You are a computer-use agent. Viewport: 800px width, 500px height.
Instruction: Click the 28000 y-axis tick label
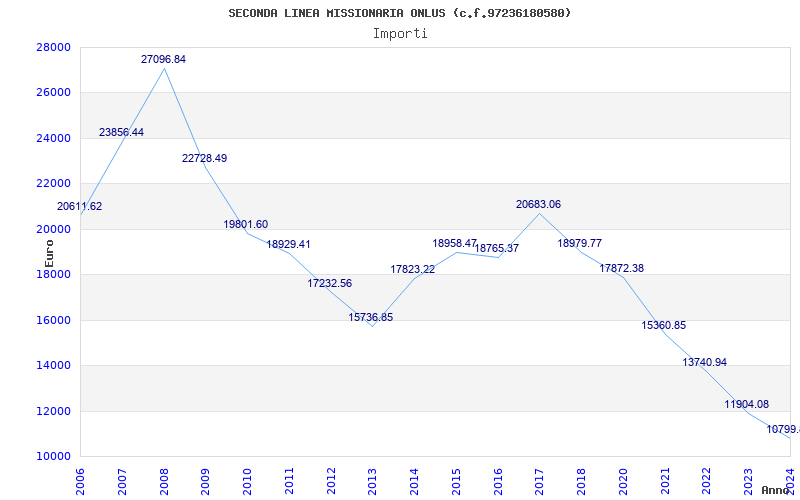pyautogui.click(x=53, y=47)
